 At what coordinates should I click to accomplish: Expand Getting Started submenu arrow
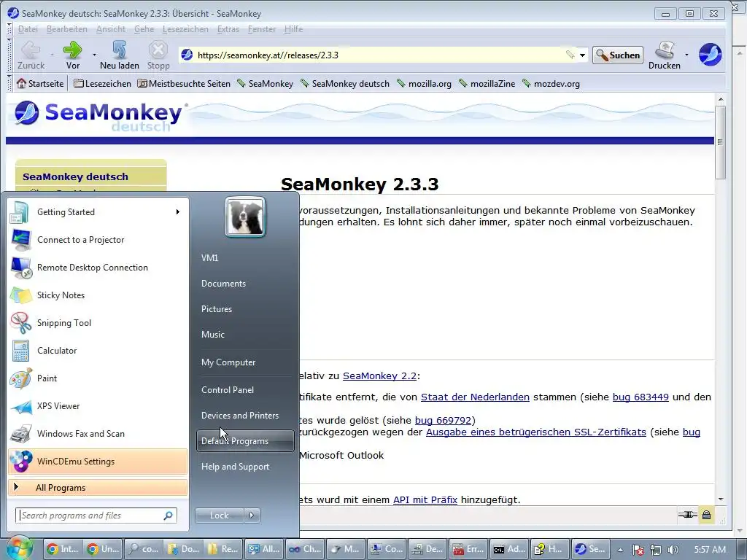(x=178, y=212)
